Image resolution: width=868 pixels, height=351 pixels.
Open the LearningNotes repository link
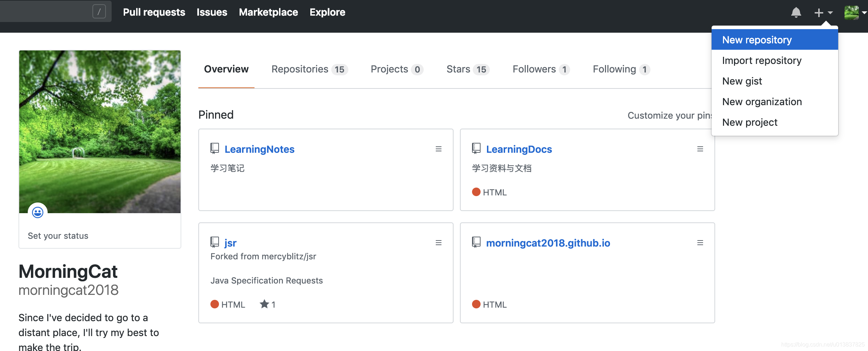coord(259,149)
